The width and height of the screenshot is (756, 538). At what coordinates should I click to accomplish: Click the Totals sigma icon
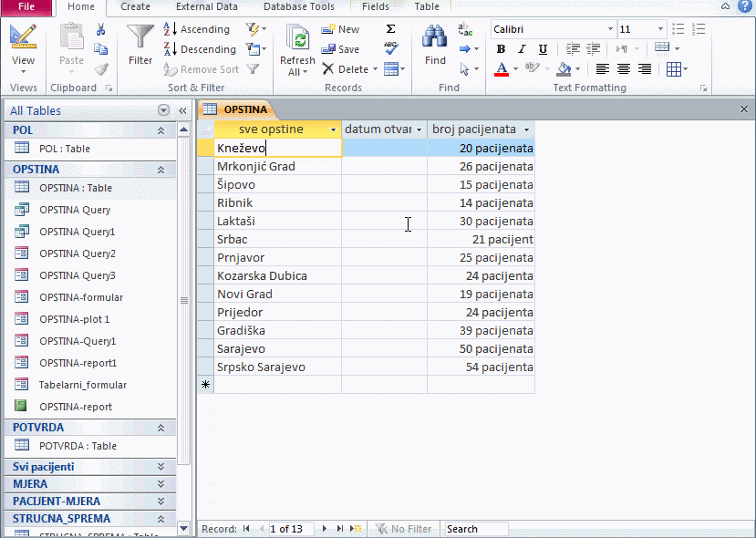pyautogui.click(x=390, y=29)
